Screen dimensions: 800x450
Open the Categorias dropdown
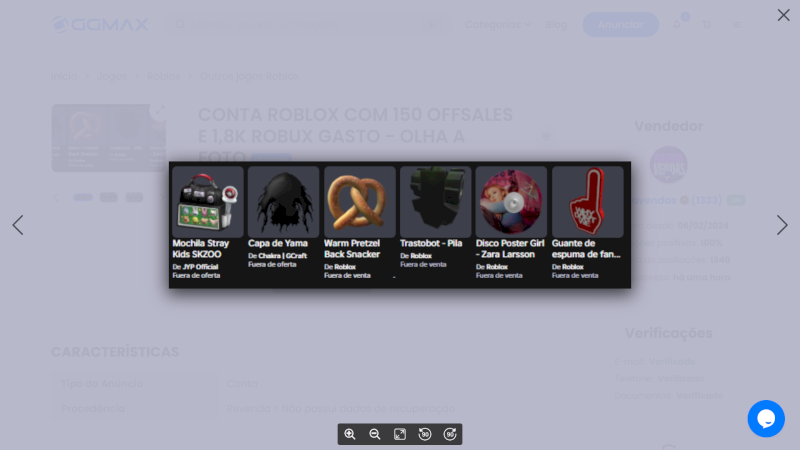click(x=498, y=24)
